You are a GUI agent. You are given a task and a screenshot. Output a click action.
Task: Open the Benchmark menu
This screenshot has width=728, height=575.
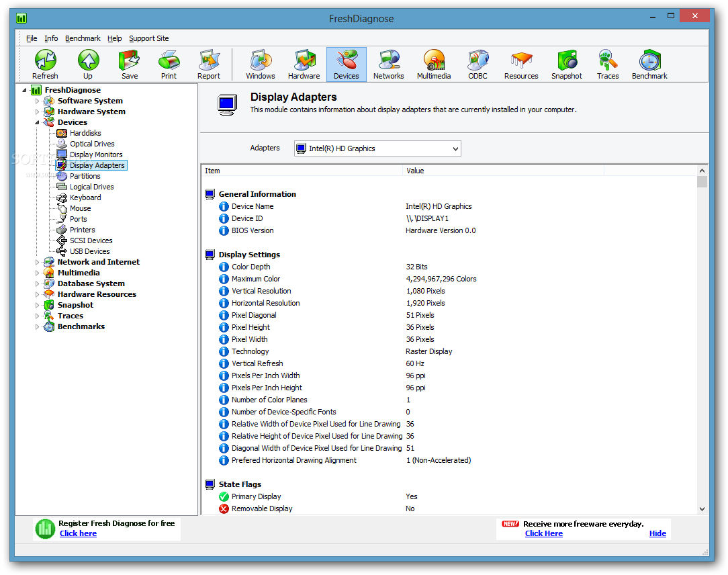[x=83, y=38]
